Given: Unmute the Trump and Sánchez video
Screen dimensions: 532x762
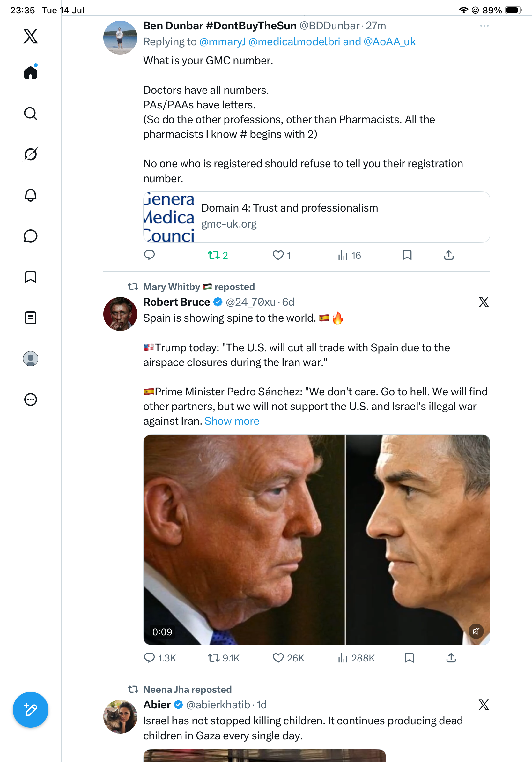Looking at the screenshot, I should [476, 631].
